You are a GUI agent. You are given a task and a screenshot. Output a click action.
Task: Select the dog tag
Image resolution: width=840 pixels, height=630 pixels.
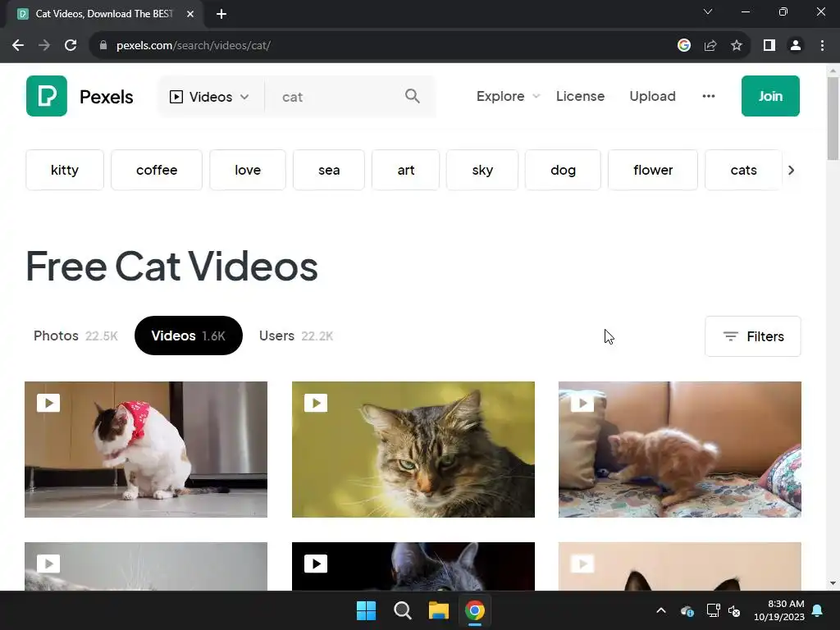click(563, 170)
